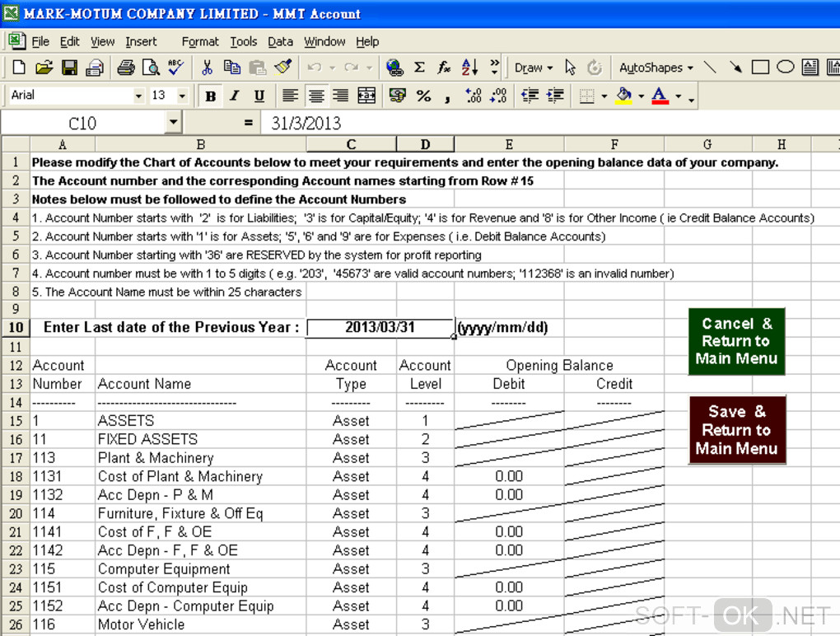Open the Arial font name dropdown
Viewport: 840px width, 636px height.
pyautogui.click(x=138, y=96)
